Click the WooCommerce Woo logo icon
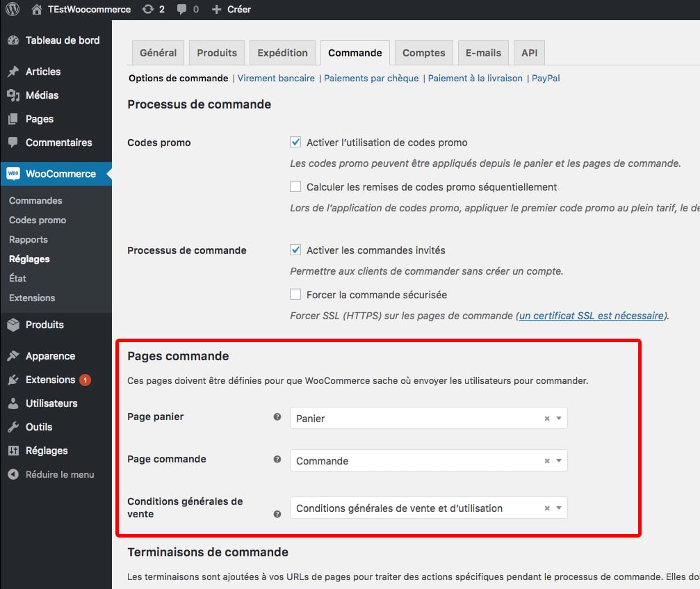The image size is (700, 589). [13, 174]
